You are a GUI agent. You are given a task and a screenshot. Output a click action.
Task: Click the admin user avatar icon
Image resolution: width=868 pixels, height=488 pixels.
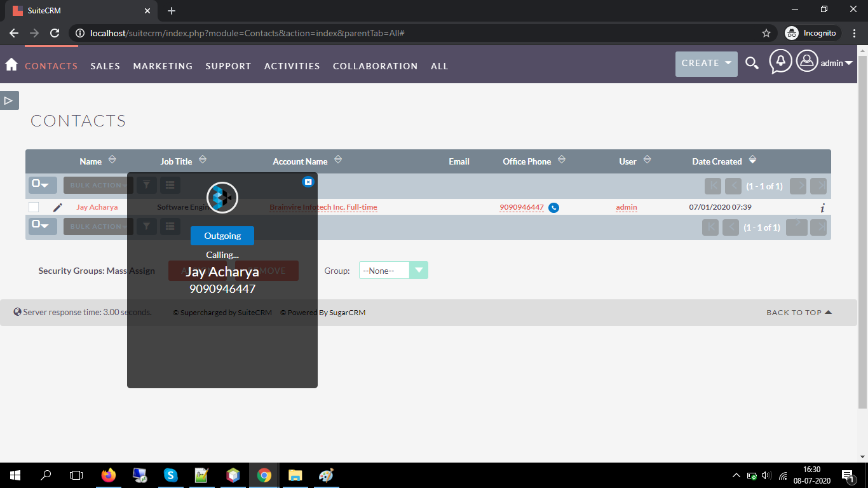click(807, 61)
